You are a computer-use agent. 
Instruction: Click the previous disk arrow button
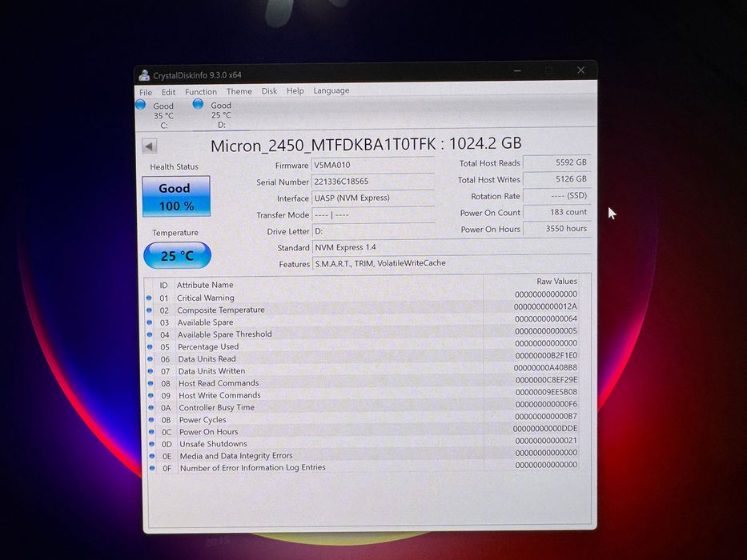[x=150, y=146]
